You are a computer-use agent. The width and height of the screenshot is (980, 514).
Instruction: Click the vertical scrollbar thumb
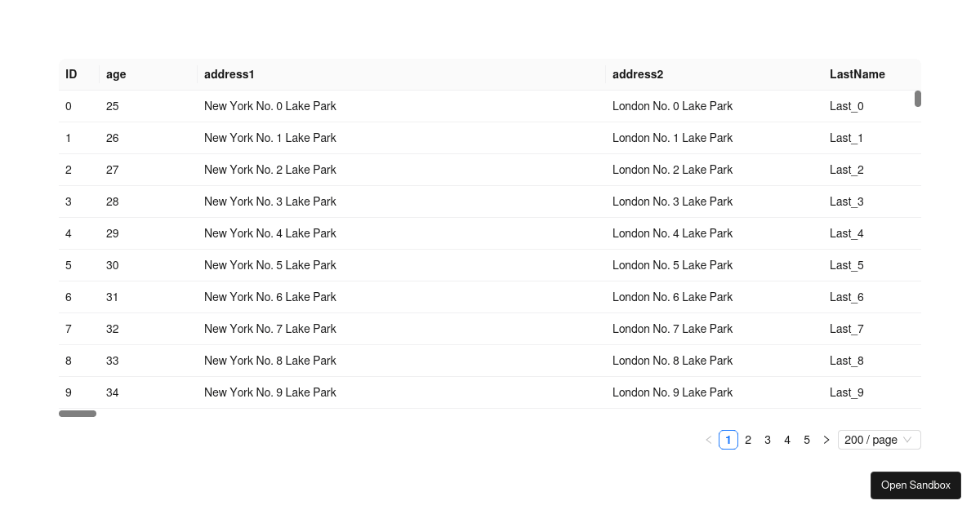pyautogui.click(x=918, y=99)
